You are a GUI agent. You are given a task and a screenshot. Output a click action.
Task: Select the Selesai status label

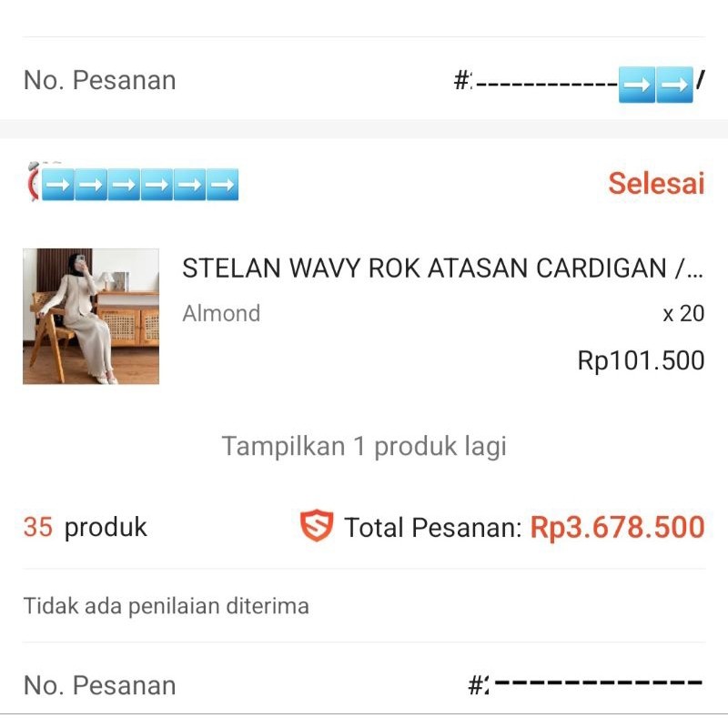coord(656,184)
